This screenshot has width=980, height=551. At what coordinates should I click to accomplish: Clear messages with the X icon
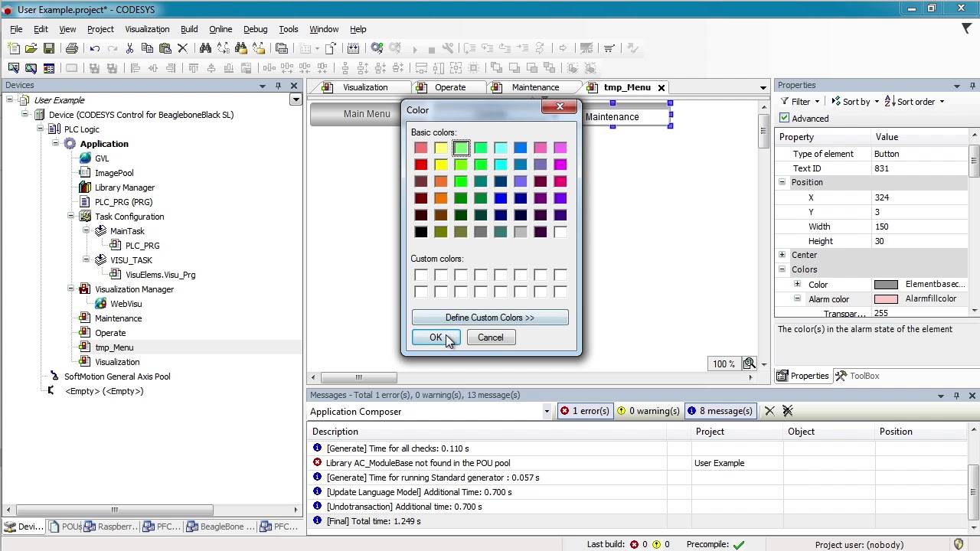coord(769,411)
